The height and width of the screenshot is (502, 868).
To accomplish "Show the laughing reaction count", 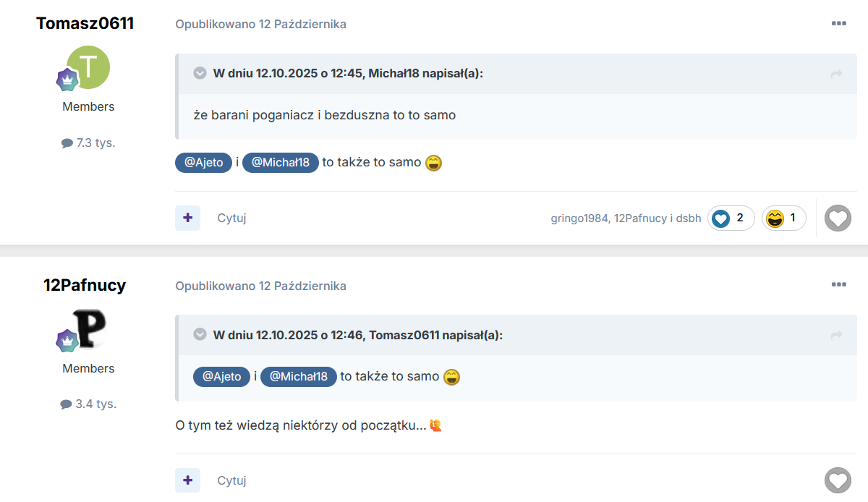I will 784,218.
